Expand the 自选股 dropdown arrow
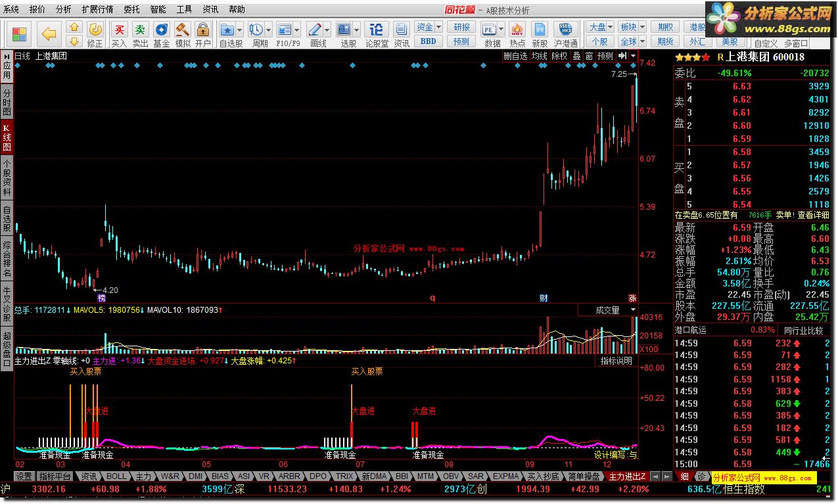This screenshot has width=838, height=504. pos(240,30)
